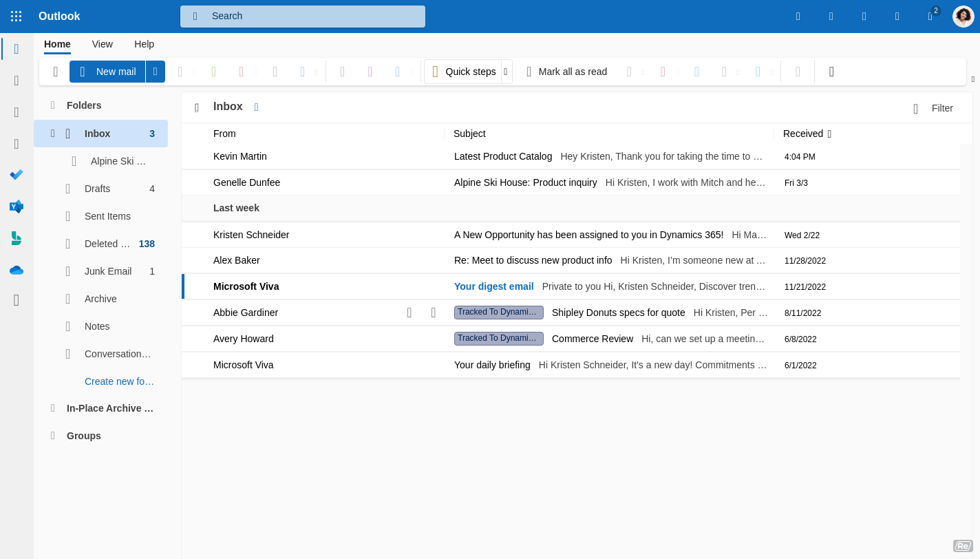The height and width of the screenshot is (559, 980).
Task: Click inside the Search bar
Action: [302, 16]
